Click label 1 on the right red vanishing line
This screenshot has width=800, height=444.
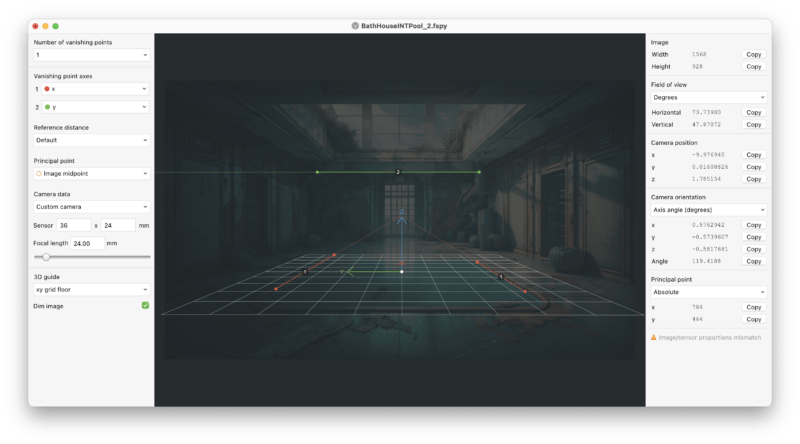point(501,277)
